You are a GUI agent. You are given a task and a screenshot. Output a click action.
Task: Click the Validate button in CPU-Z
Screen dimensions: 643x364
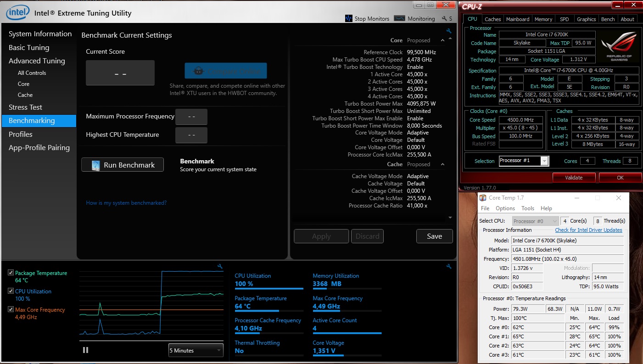click(x=574, y=178)
